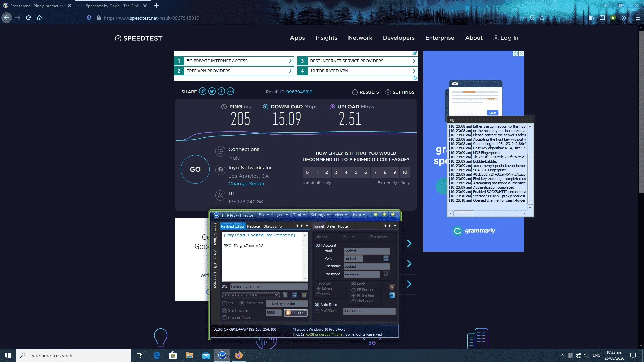Click the STOP button in Injector

pyautogui.click(x=296, y=313)
